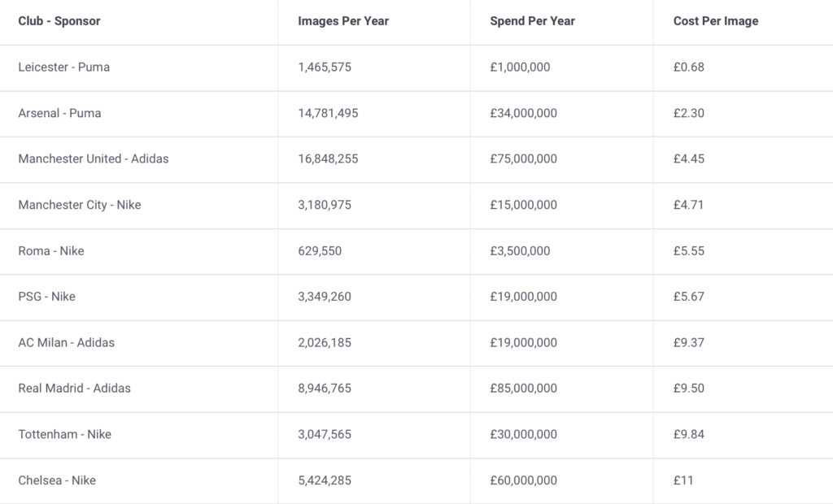Click the Cost Per Image column header

click(715, 21)
